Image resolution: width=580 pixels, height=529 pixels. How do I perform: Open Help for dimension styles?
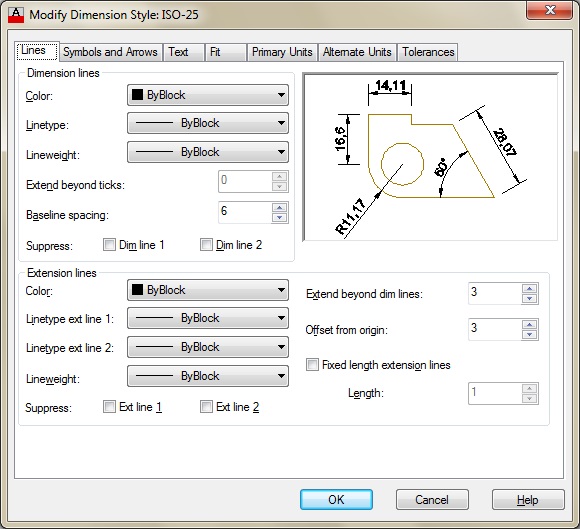(528, 500)
